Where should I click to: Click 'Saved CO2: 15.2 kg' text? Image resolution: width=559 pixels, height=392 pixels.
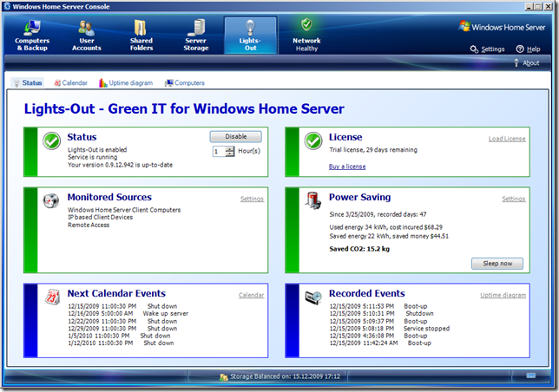coord(359,249)
